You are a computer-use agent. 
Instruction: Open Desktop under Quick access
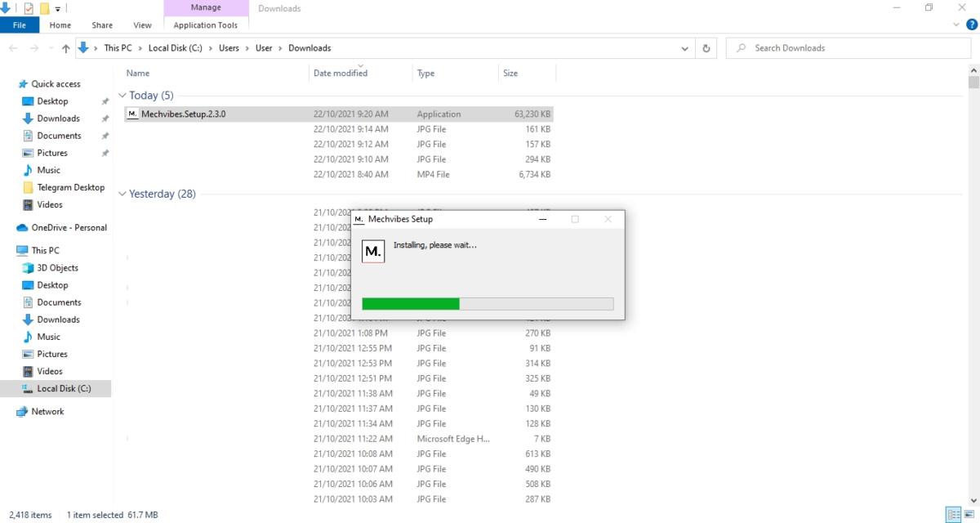52,101
